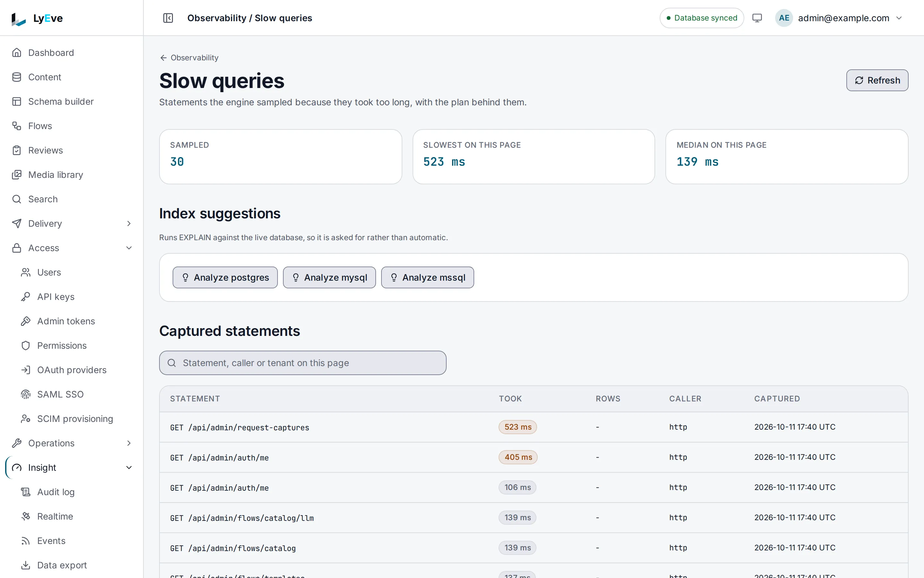Click the CAPTURED column header
Image resolution: width=924 pixels, height=578 pixels.
[777, 399]
